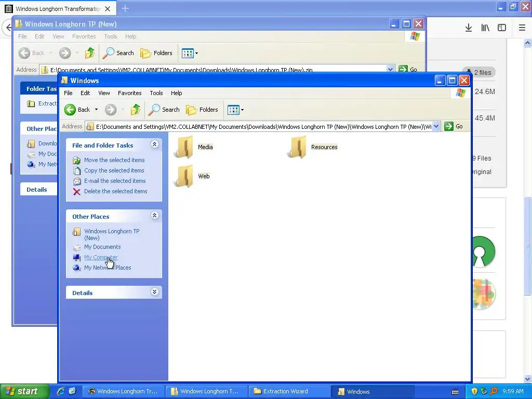Open browser hamburger menu

522,28
